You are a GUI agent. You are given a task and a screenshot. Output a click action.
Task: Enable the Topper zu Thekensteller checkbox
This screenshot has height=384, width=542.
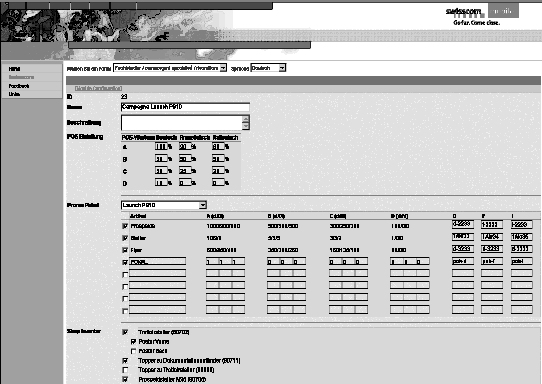coord(125,370)
